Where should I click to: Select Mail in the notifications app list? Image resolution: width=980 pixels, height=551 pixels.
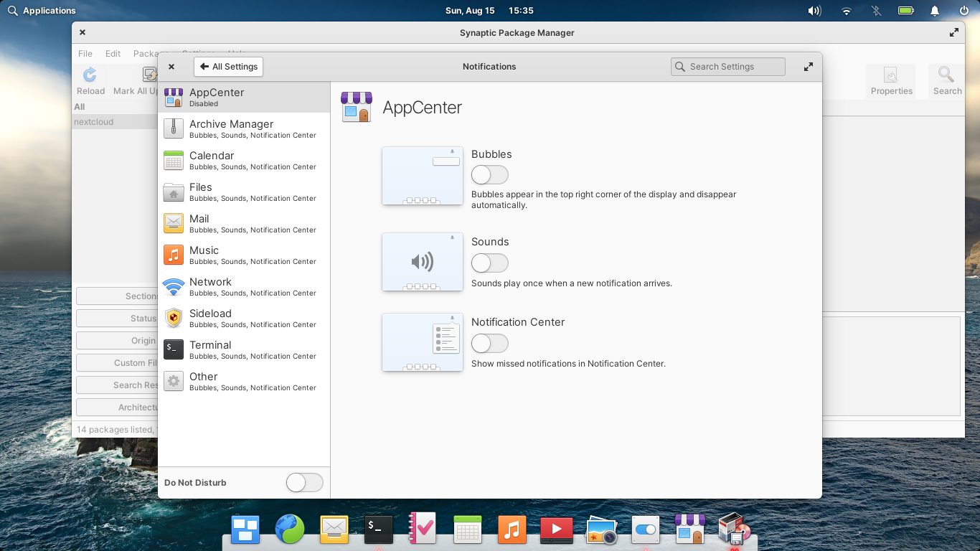pos(244,223)
